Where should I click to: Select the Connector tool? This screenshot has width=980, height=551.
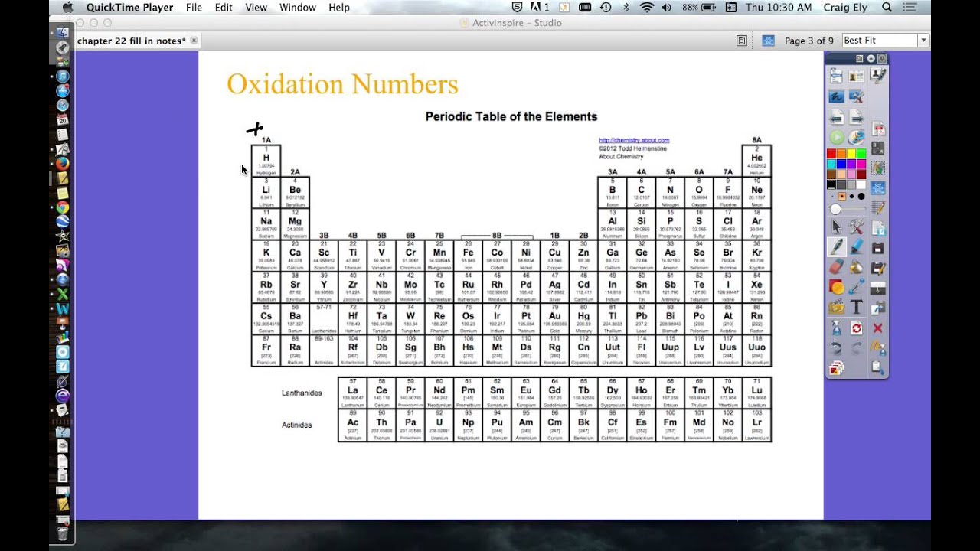tap(857, 288)
